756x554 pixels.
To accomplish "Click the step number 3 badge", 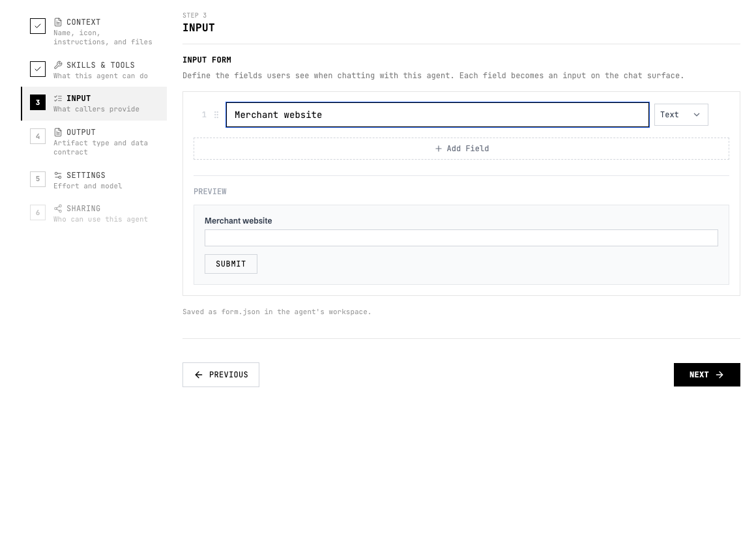I will pos(38,102).
